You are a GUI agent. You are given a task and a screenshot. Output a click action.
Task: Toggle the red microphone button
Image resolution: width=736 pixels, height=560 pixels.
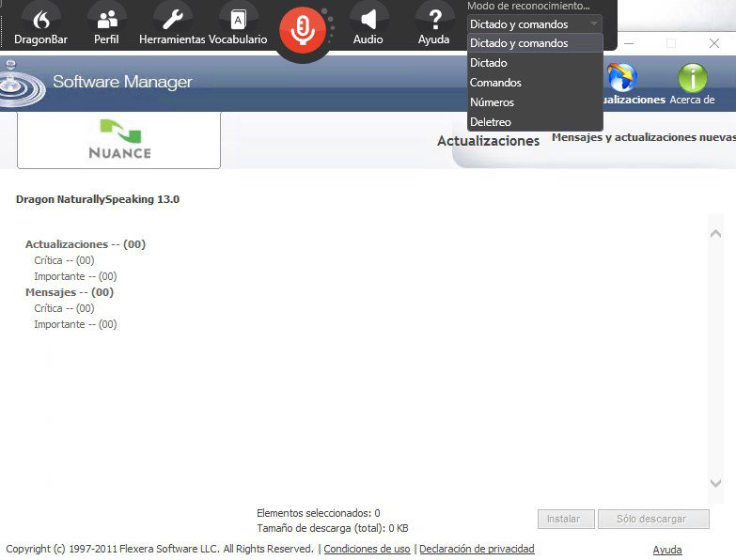[x=302, y=30]
